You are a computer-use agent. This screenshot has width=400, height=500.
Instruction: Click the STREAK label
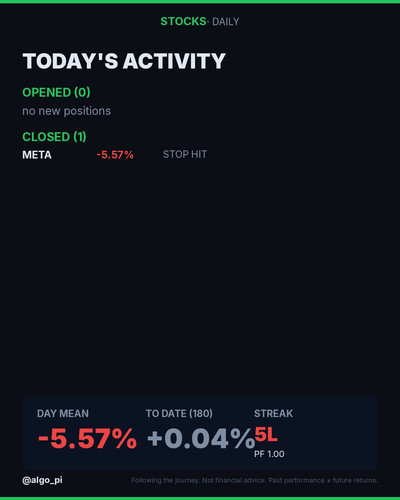point(273,414)
